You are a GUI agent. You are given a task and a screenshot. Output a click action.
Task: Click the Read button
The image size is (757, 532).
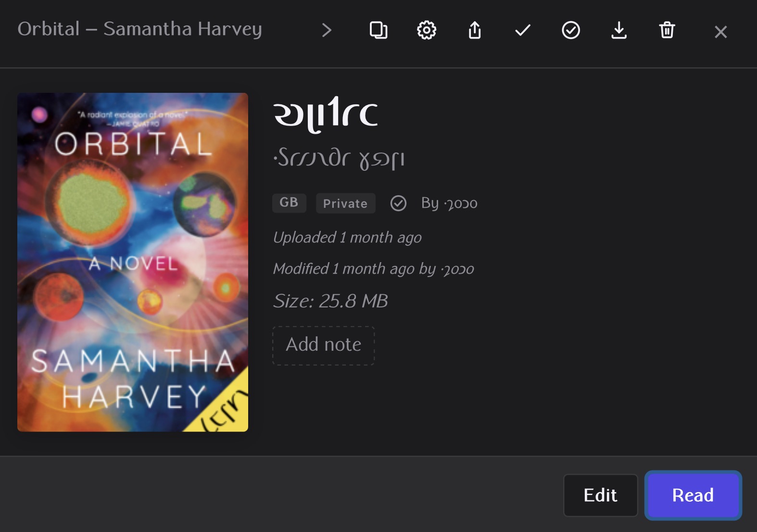(x=693, y=495)
